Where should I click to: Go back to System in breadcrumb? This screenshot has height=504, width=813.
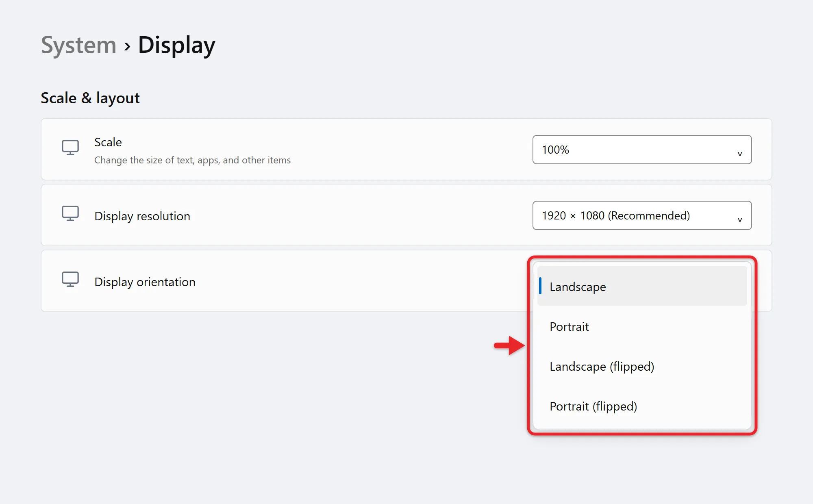click(78, 45)
